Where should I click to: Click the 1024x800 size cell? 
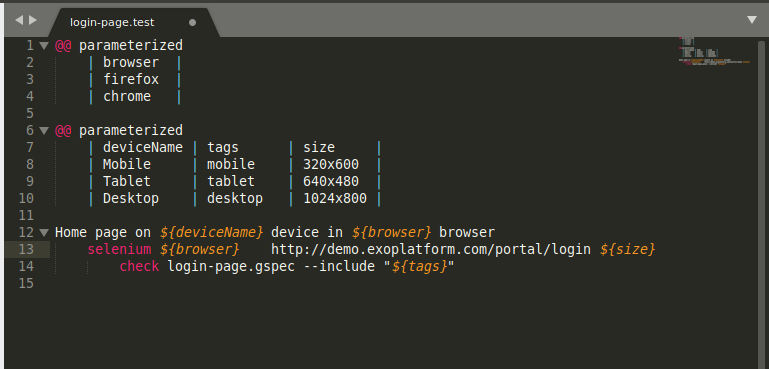click(334, 198)
